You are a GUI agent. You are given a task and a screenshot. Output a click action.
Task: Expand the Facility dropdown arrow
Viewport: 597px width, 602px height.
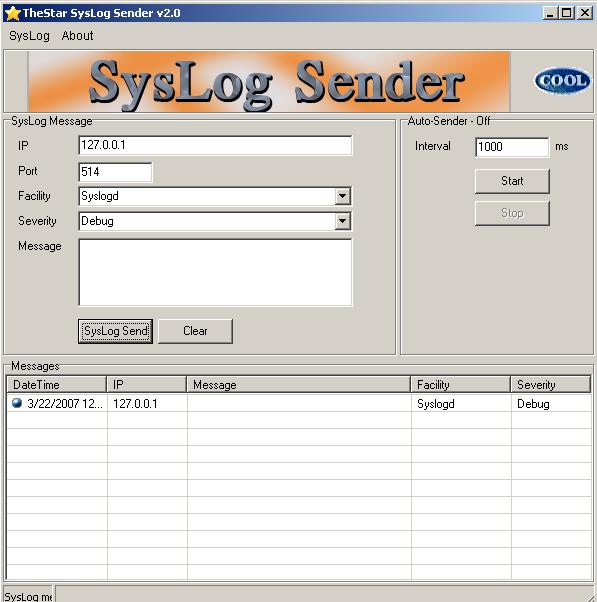point(342,196)
